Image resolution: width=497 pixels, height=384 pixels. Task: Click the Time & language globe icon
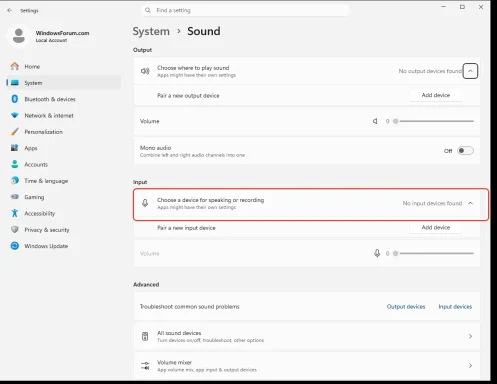pos(15,180)
